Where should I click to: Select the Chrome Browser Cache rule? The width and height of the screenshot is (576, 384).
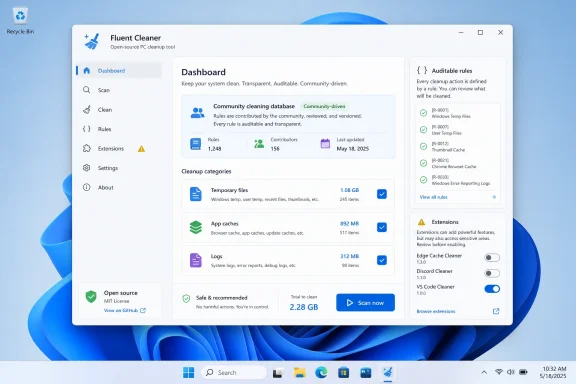tap(458, 163)
